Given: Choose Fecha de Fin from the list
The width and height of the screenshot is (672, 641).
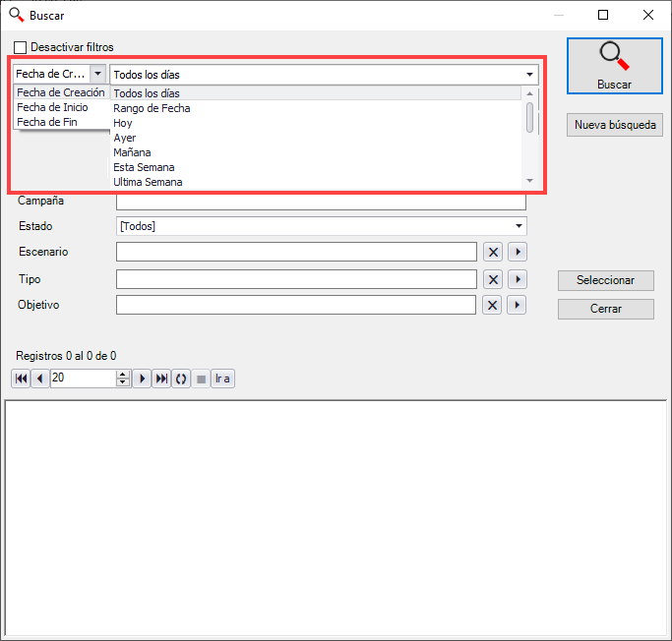Looking at the screenshot, I should click(61, 122).
